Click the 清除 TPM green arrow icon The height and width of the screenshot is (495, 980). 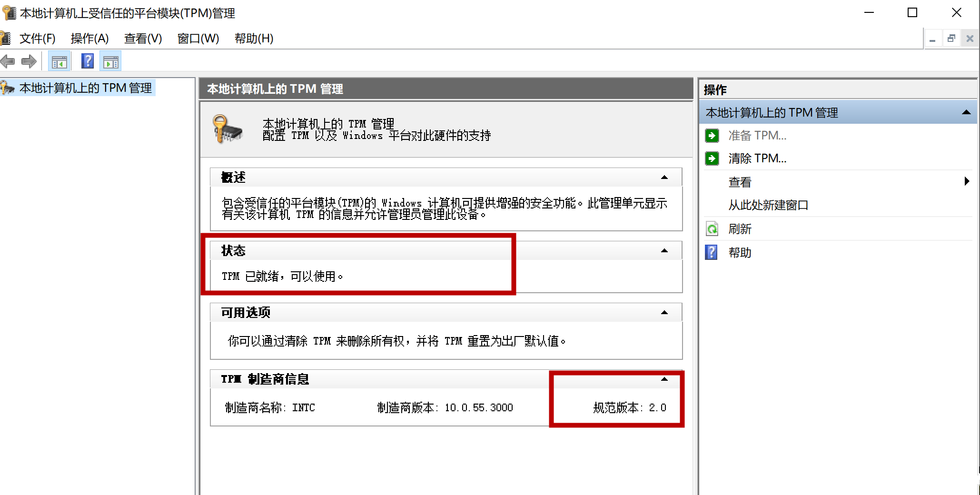point(712,158)
